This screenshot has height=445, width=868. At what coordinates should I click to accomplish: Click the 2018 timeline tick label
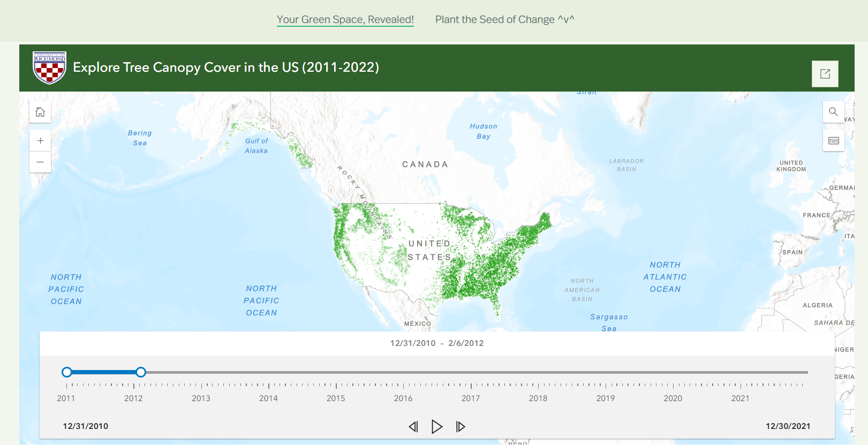pos(538,398)
